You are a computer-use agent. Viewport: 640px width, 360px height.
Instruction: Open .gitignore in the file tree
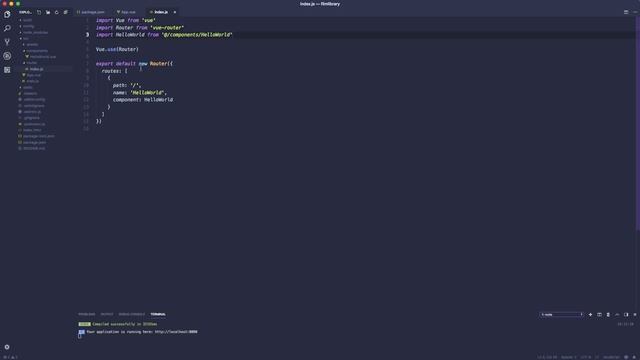(x=31, y=118)
